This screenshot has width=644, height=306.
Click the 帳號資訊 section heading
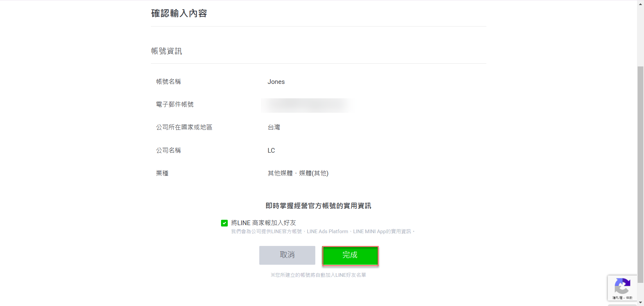[166, 51]
